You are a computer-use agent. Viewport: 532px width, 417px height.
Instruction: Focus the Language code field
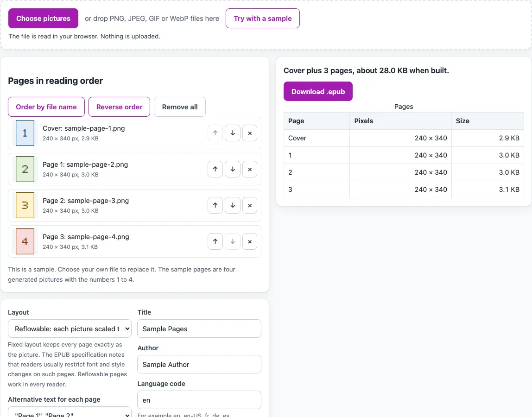(199, 400)
